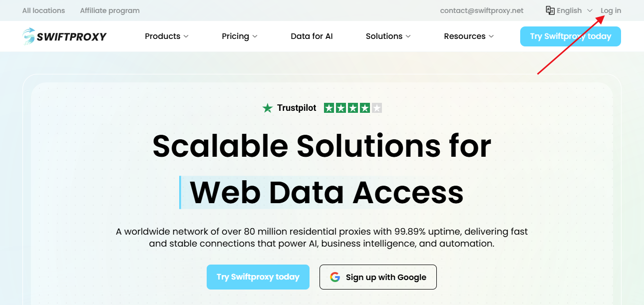
Task: Open the All locations link
Action: click(x=43, y=10)
